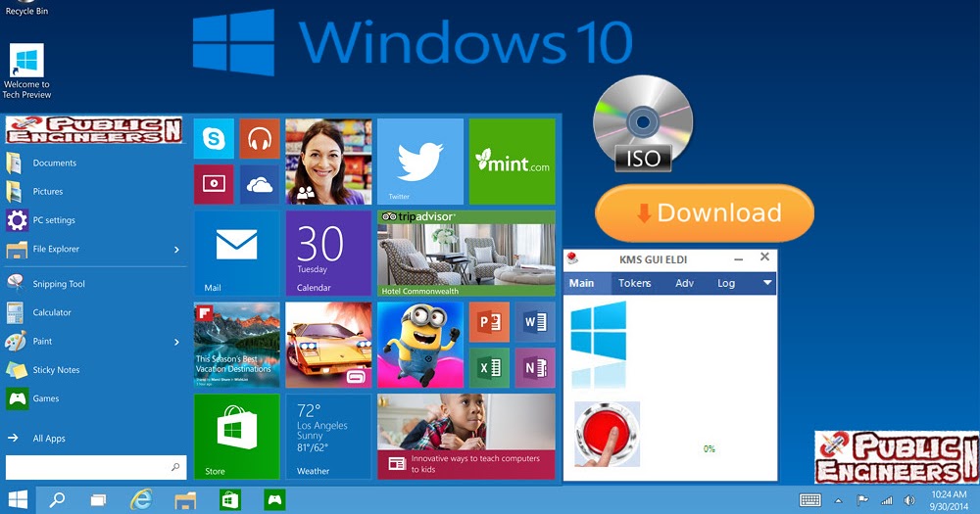Open volume speaker tray icon
980x514 pixels.
pos(909,500)
